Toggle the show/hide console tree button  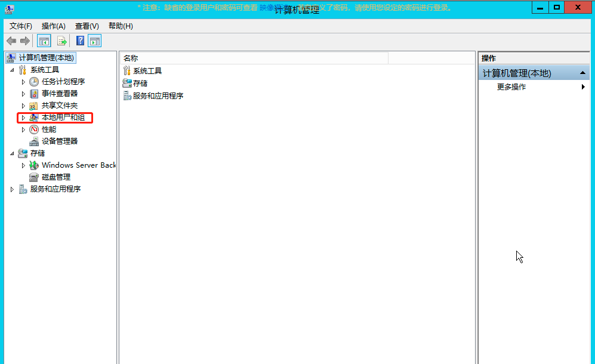click(x=44, y=41)
